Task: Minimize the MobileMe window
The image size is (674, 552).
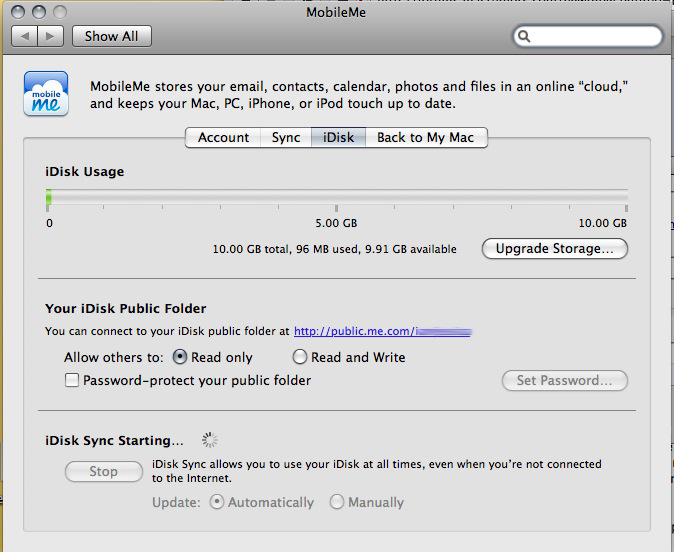Action: pos(39,12)
